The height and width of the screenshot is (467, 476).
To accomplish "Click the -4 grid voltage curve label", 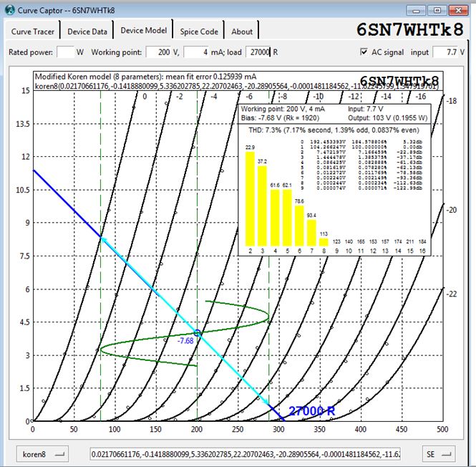I will coord(214,97).
